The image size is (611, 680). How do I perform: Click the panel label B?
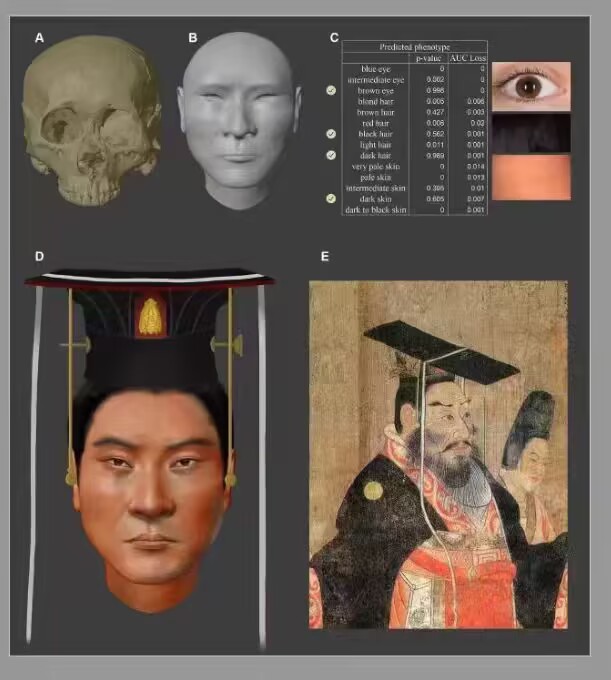tap(193, 38)
